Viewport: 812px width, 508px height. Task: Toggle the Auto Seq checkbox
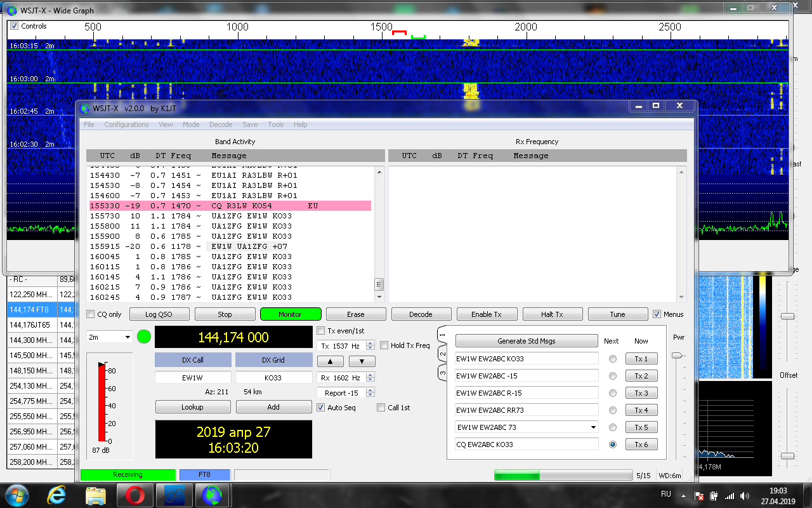coord(321,408)
